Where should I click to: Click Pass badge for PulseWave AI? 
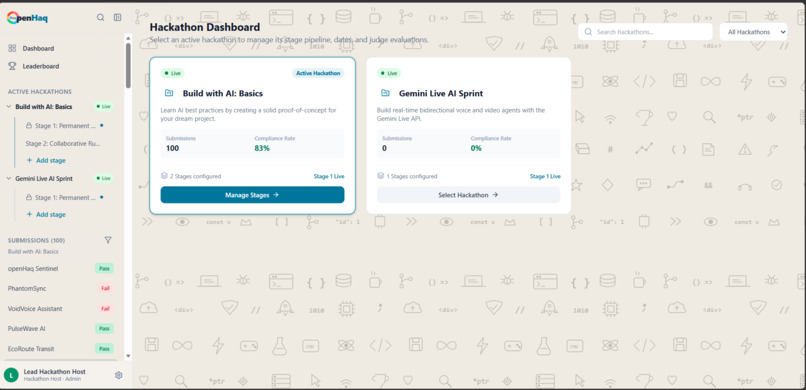[x=104, y=328]
